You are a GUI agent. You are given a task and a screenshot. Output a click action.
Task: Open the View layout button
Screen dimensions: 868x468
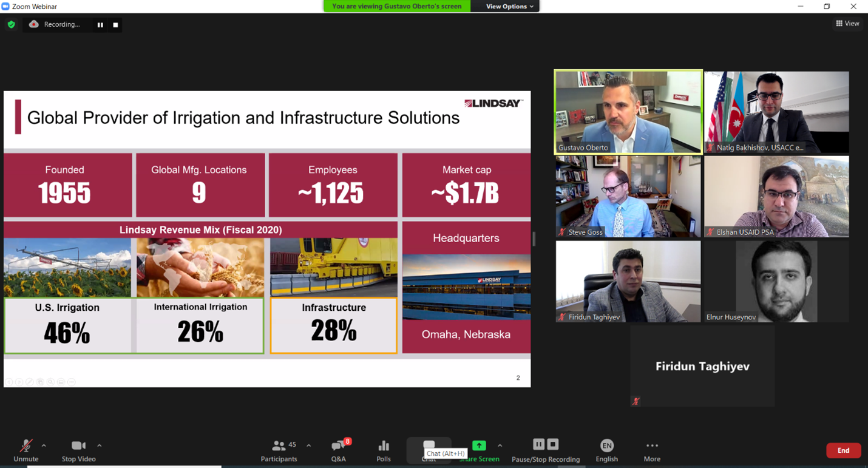pyautogui.click(x=847, y=24)
